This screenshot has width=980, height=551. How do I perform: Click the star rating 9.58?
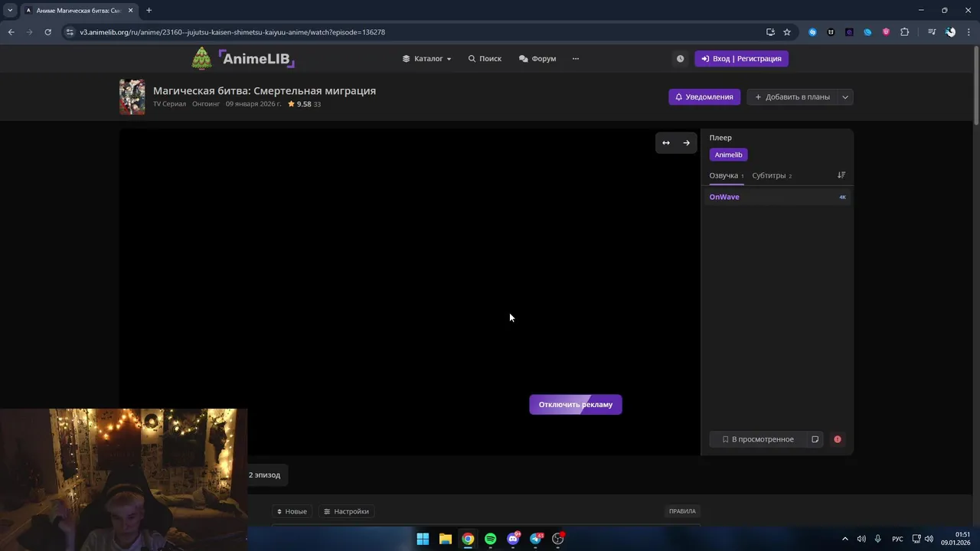point(299,104)
